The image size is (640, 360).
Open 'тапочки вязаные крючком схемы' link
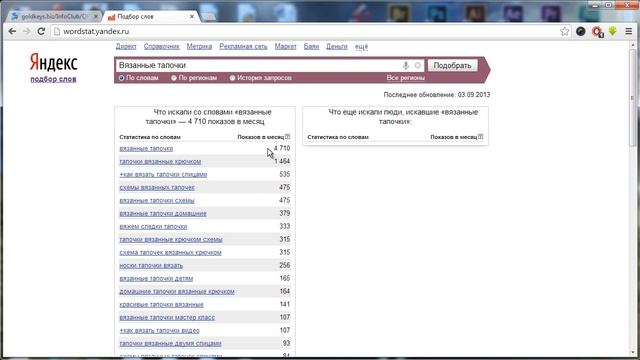[x=171, y=240]
